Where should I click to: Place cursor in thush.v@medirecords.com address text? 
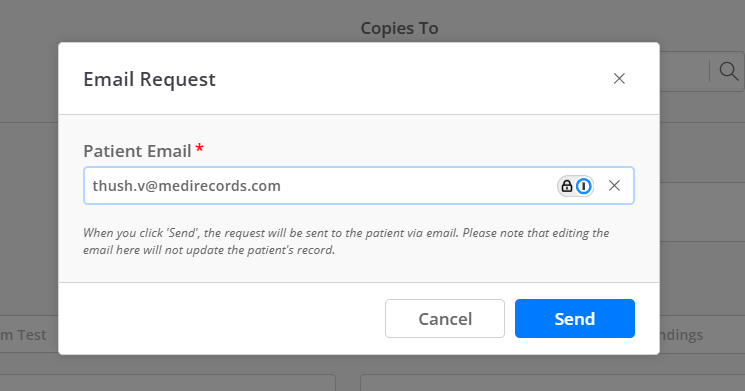(x=187, y=186)
